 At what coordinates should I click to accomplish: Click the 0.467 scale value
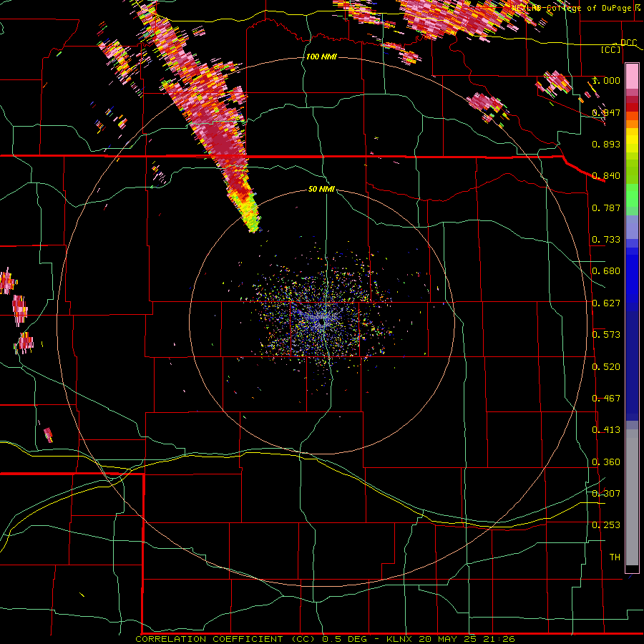(x=606, y=399)
